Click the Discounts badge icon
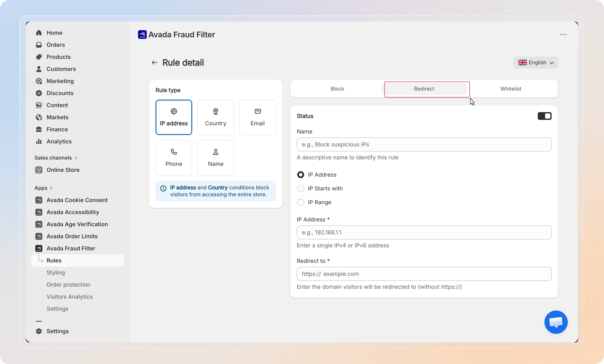 [39, 93]
